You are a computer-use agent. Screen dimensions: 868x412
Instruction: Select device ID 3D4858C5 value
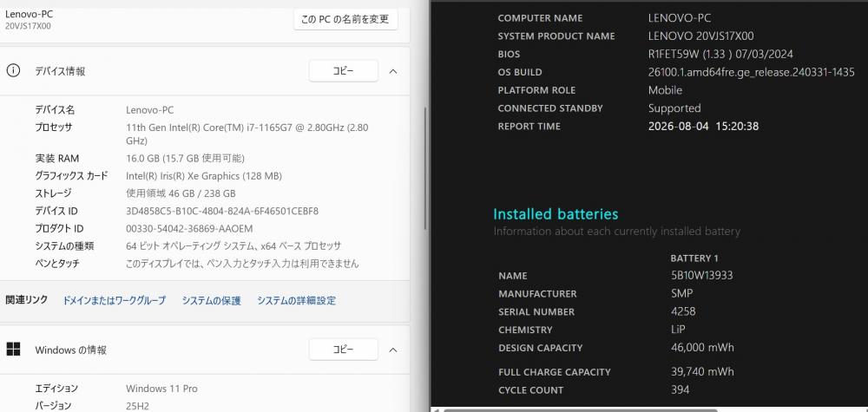[x=222, y=212]
